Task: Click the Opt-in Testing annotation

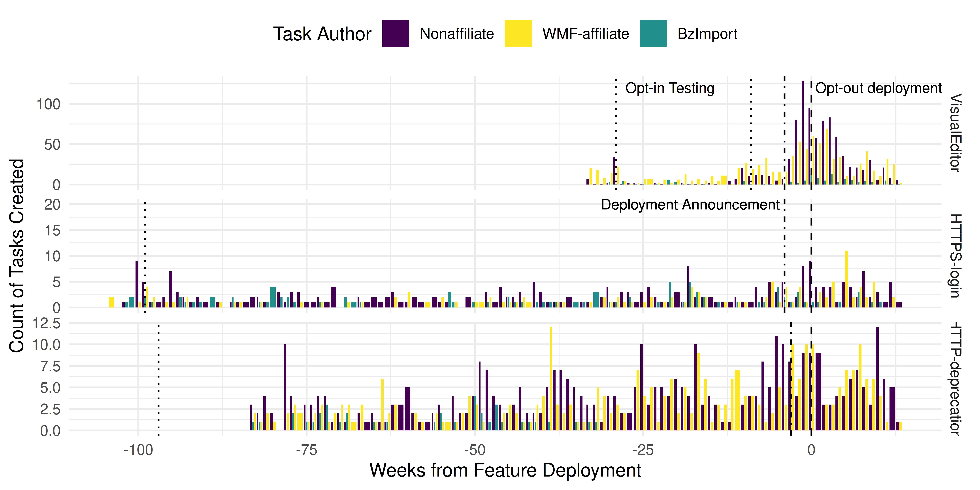Action: coord(670,88)
